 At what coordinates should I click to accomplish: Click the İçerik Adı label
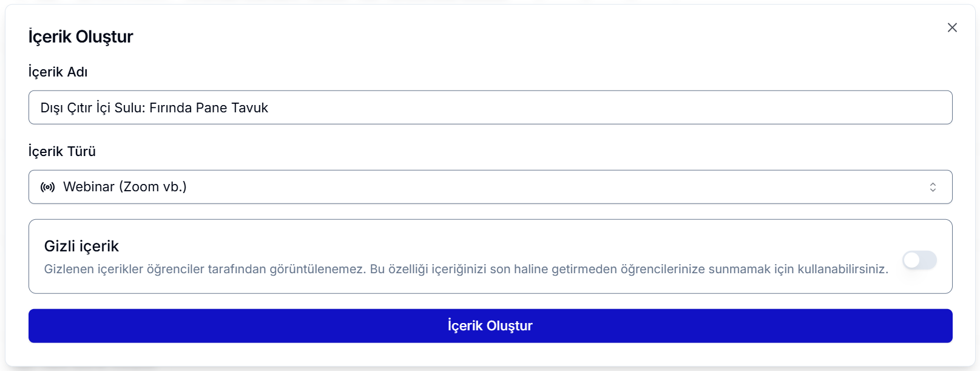click(x=58, y=72)
